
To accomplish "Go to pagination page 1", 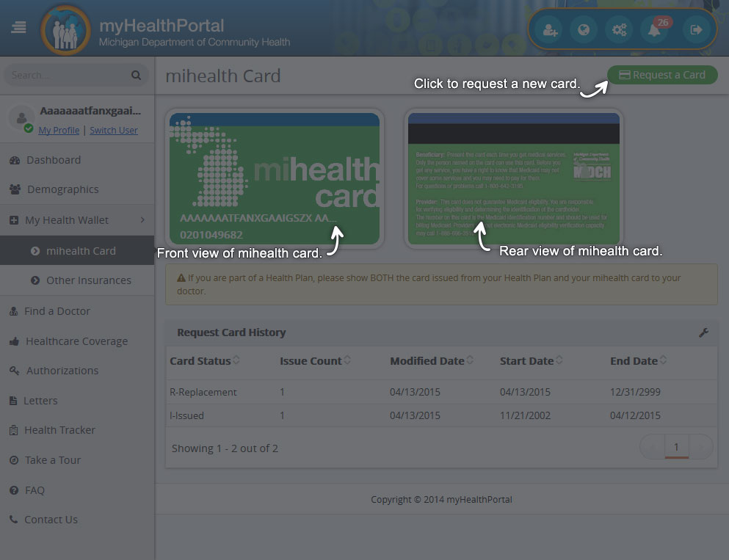I will point(676,447).
